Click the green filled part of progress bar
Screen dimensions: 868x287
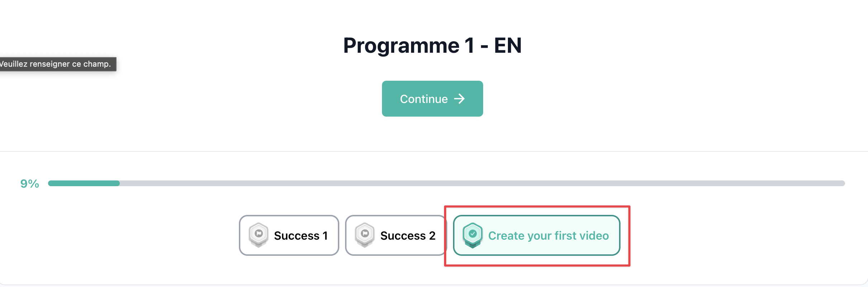pyautogui.click(x=84, y=183)
